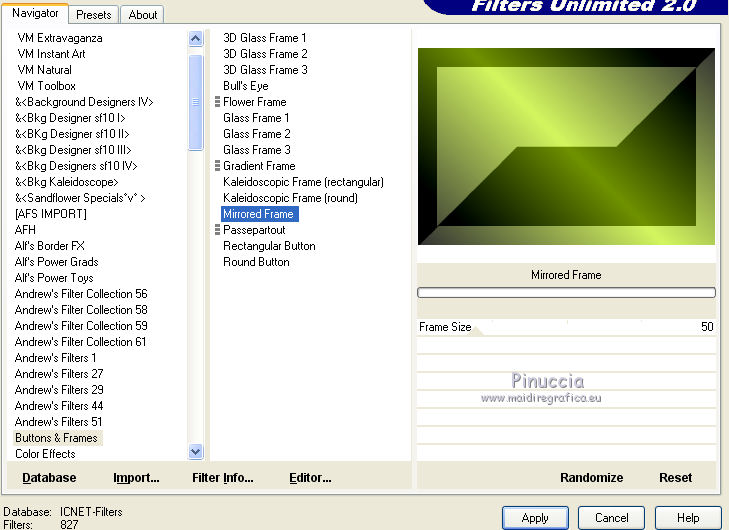Open the Editor... button
The image size is (729, 530).
pyautogui.click(x=310, y=477)
